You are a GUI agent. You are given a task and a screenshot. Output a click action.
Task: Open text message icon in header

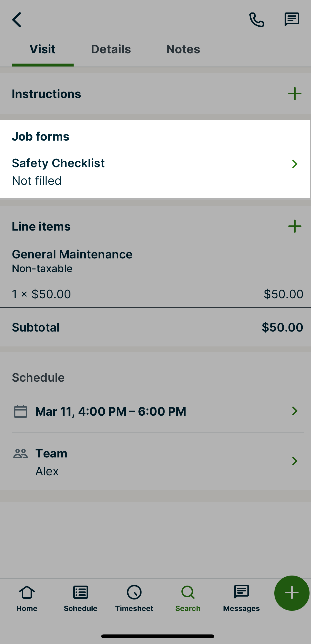(x=291, y=20)
